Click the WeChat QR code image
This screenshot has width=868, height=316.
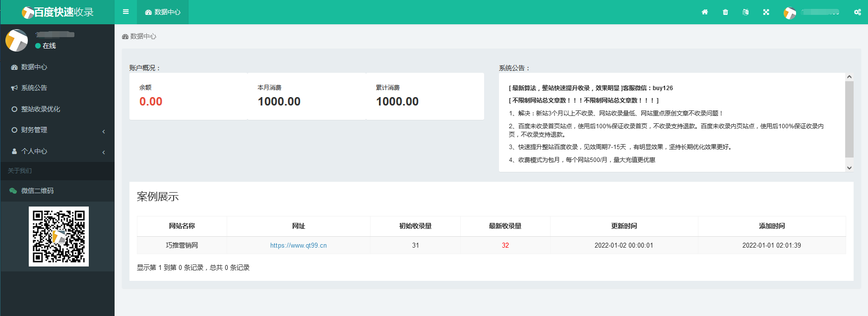pos(59,236)
